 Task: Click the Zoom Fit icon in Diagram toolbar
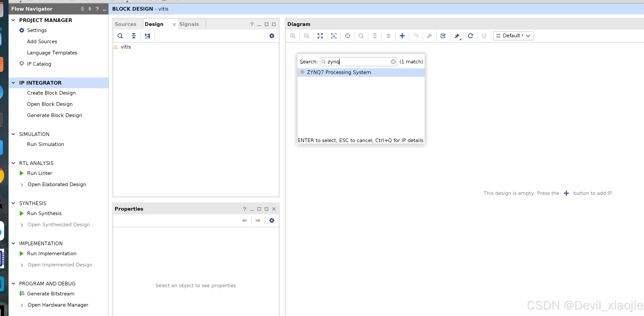click(320, 36)
